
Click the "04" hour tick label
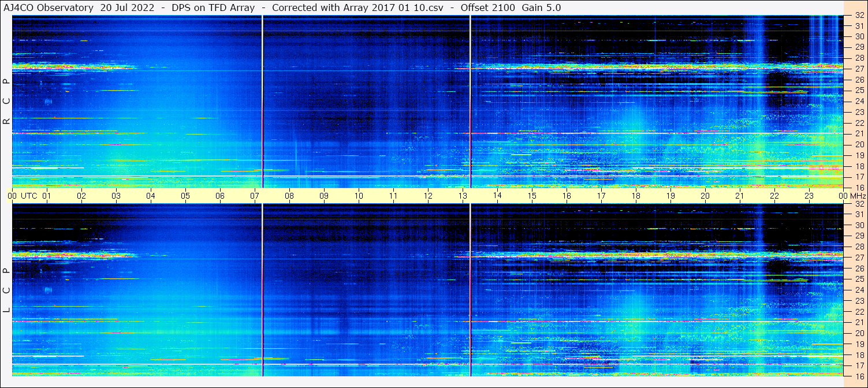click(151, 196)
